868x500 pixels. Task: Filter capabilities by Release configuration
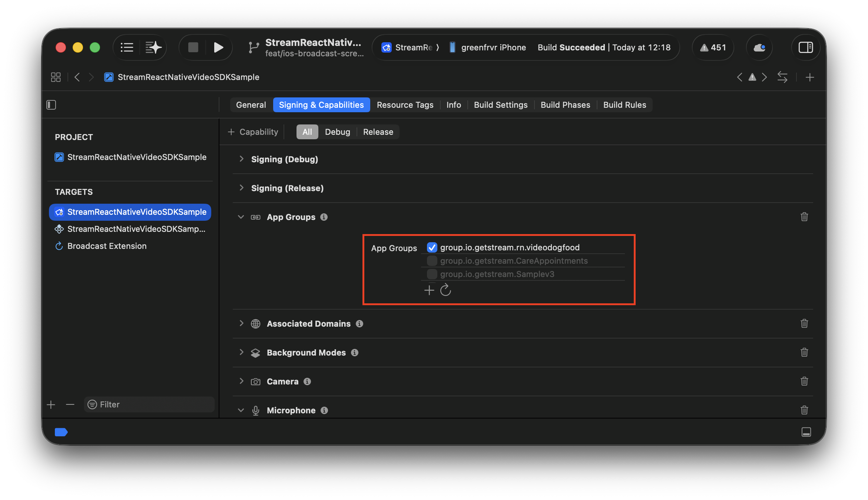[378, 132]
